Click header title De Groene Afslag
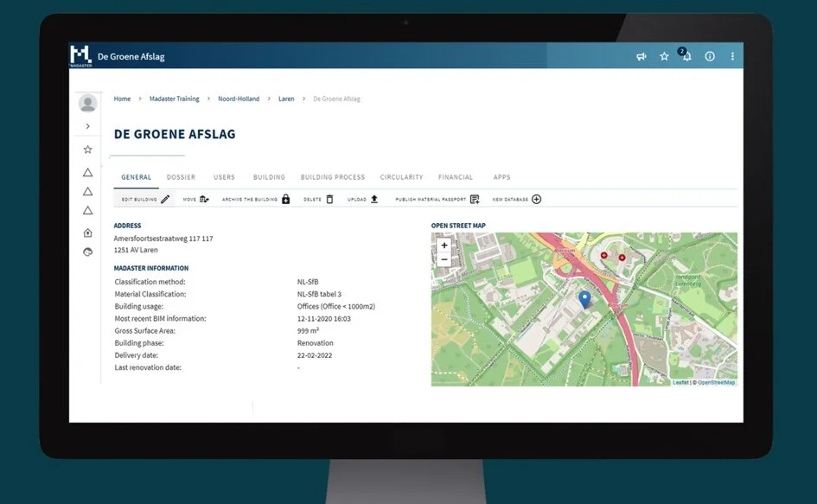 tap(131, 56)
